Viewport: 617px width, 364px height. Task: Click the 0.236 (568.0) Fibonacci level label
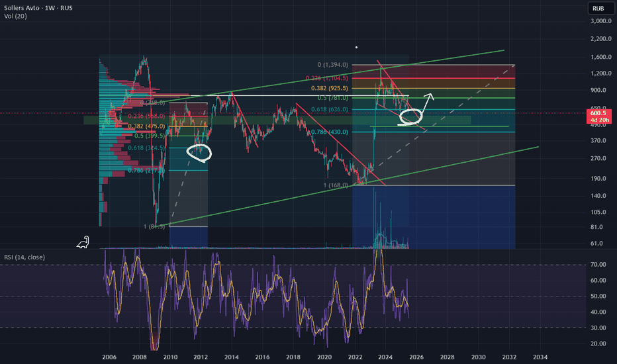[x=146, y=116]
